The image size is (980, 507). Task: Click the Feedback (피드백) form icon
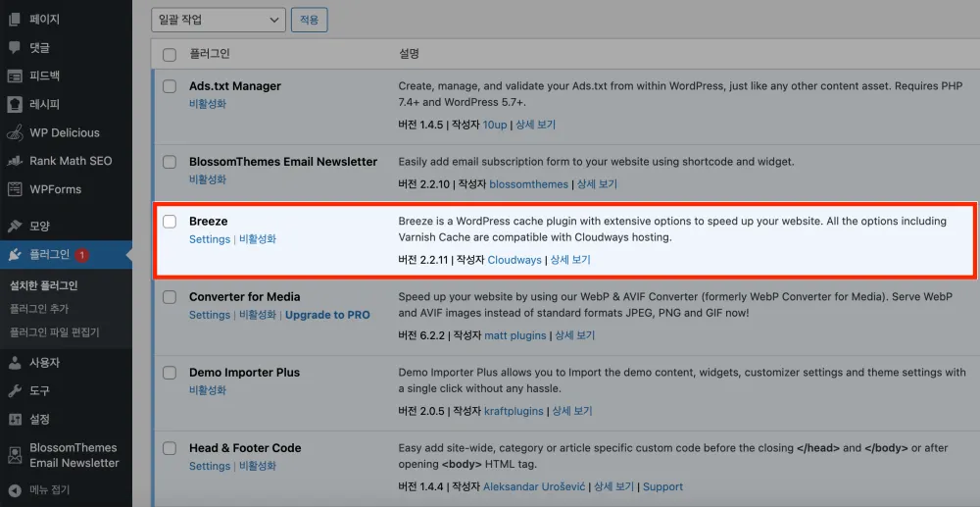(15, 76)
